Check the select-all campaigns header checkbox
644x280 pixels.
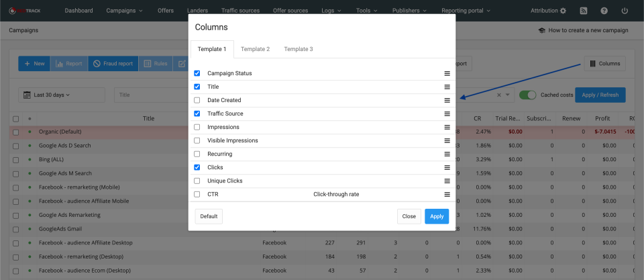click(15, 119)
